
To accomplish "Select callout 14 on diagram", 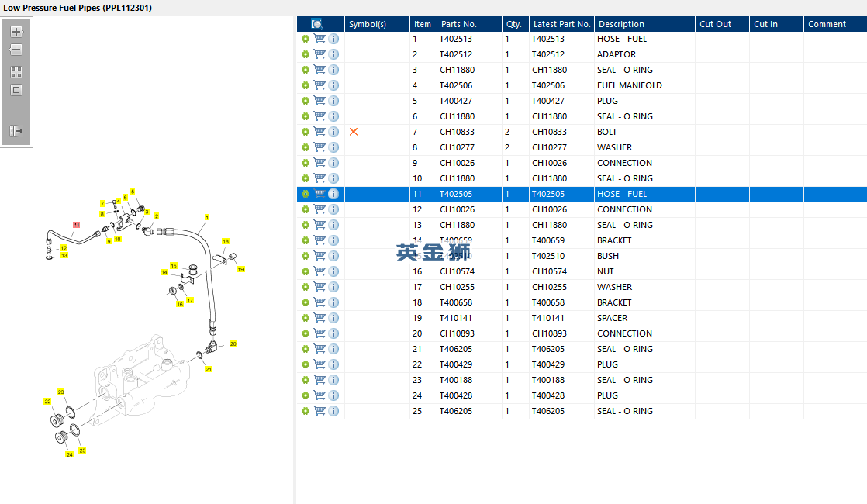I will coord(164,272).
